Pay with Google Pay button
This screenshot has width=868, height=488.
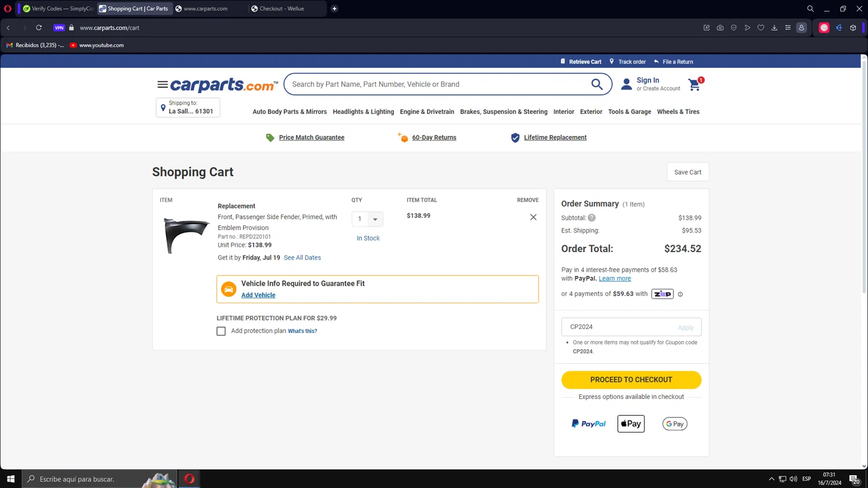pos(675,424)
